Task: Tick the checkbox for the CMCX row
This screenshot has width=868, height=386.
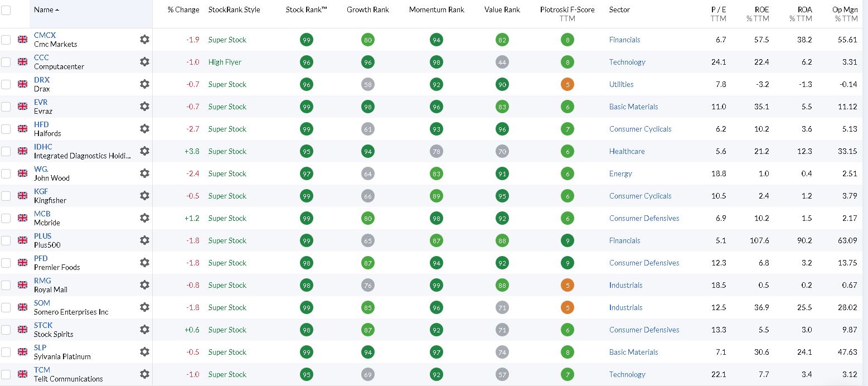Action: pos(6,40)
